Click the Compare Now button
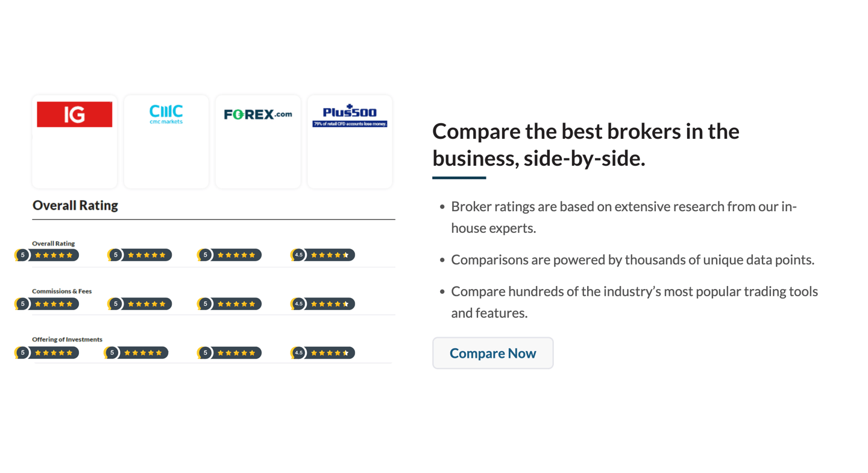 pos(492,353)
